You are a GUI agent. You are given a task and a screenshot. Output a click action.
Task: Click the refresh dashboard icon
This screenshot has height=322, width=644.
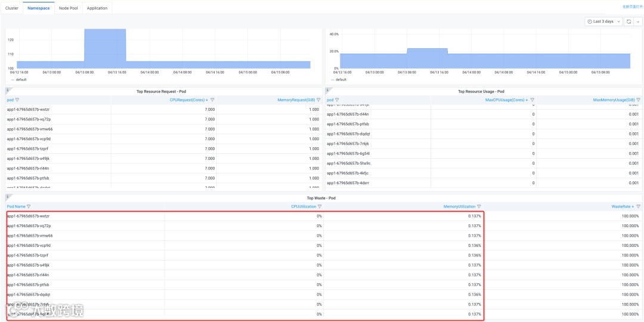[x=628, y=21]
